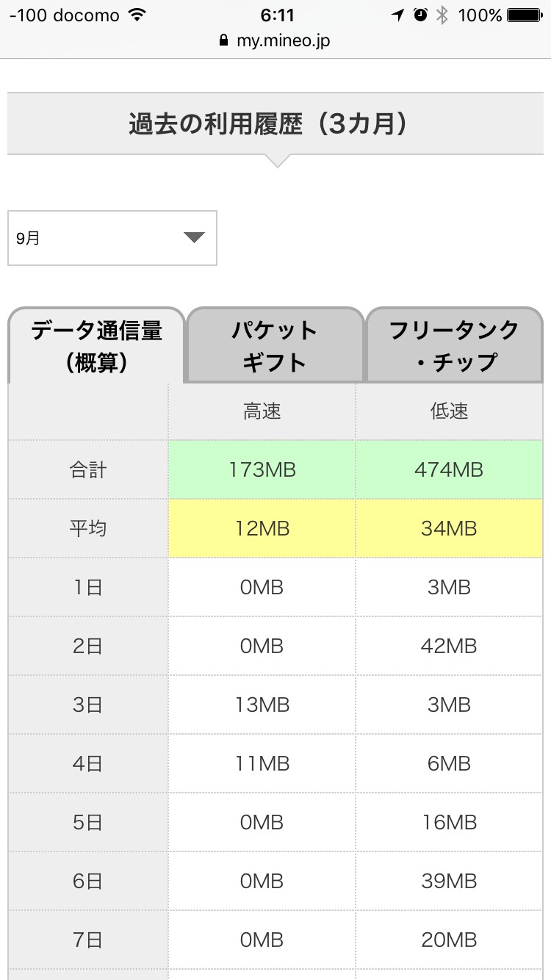Viewport: 551px width, 980px height.
Task: Tap the 6:11 clock in status bar
Action: [276, 15]
